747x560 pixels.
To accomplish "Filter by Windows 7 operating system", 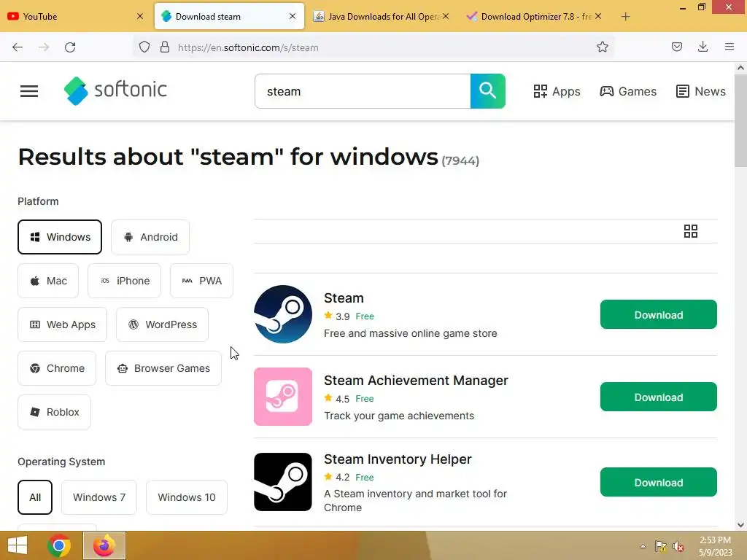I will point(99,497).
